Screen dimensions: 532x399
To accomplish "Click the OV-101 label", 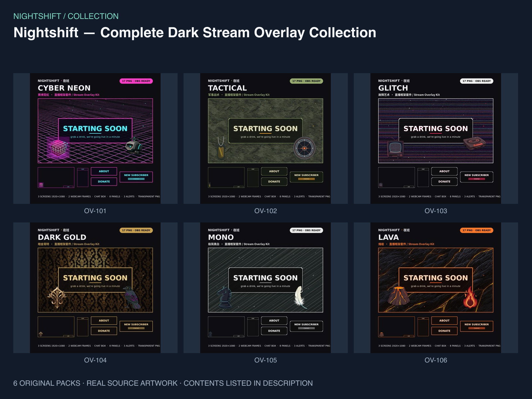I will coord(95,211).
